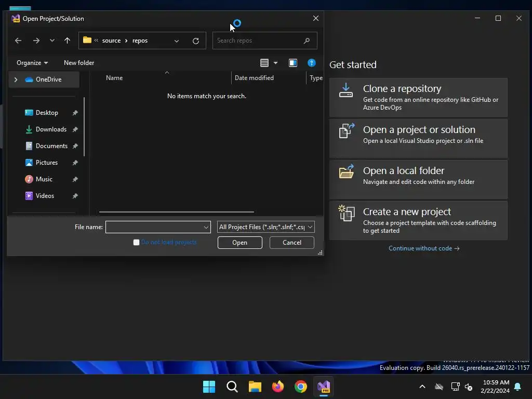Choose Clone a repository in Visual Studio
This screenshot has height=399, width=532.
(418, 97)
